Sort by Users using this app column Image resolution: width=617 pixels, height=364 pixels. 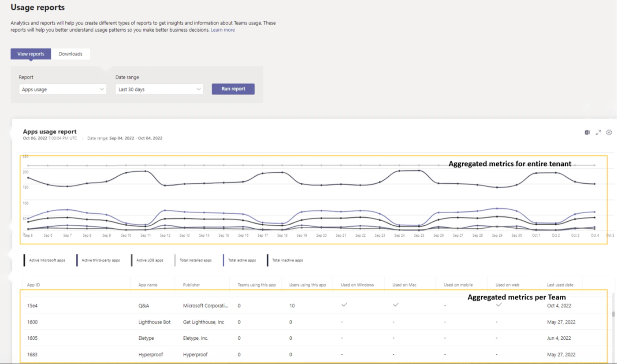point(308,285)
